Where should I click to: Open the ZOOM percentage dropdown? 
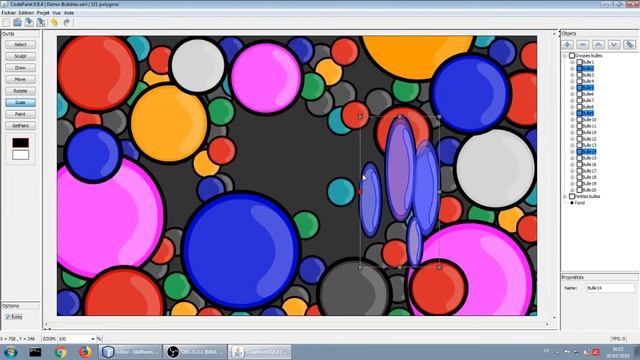93,339
